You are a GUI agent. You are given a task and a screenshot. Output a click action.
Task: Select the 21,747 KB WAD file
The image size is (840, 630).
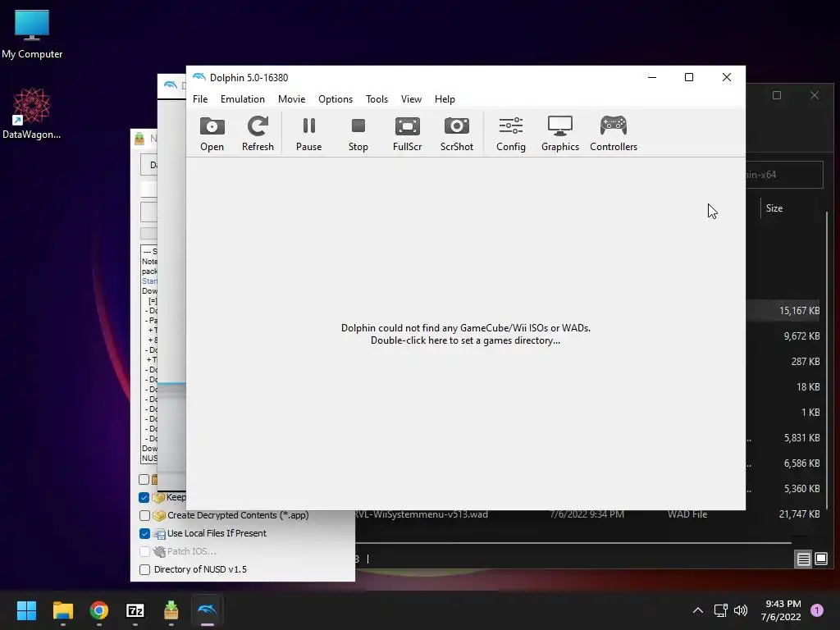click(x=799, y=514)
